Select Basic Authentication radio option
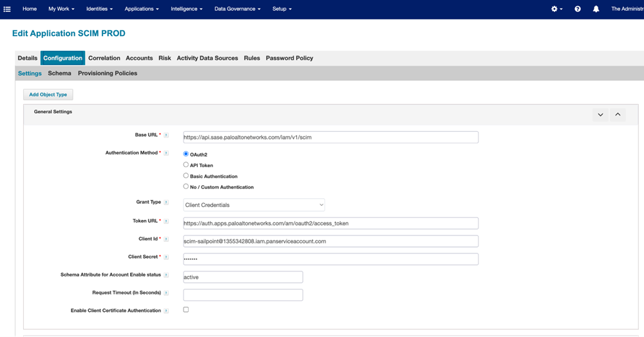644x337 pixels. pyautogui.click(x=186, y=176)
